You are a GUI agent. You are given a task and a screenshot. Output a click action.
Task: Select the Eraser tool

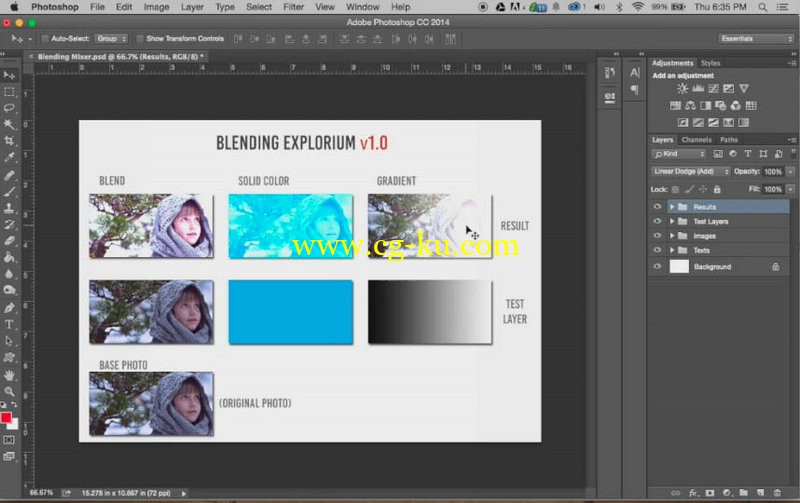coord(9,241)
